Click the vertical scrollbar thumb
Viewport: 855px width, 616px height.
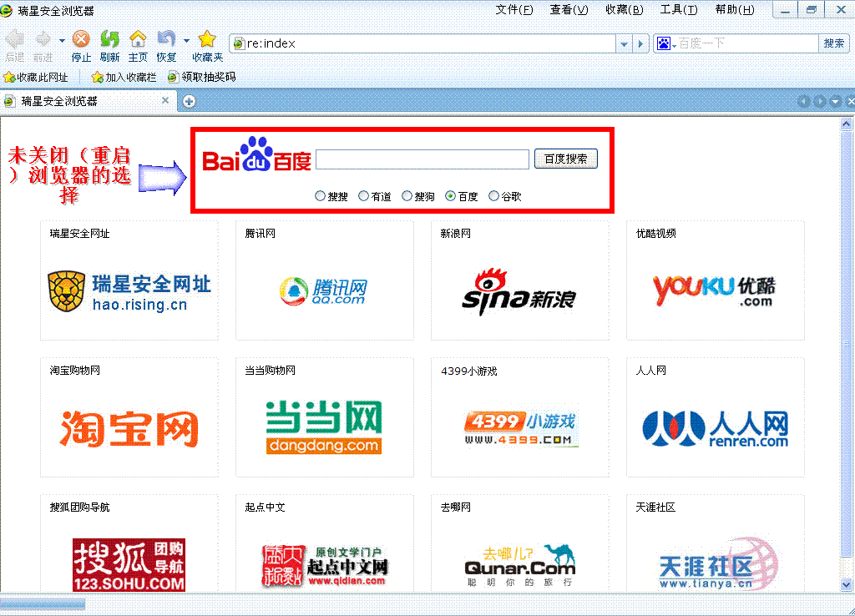846,343
